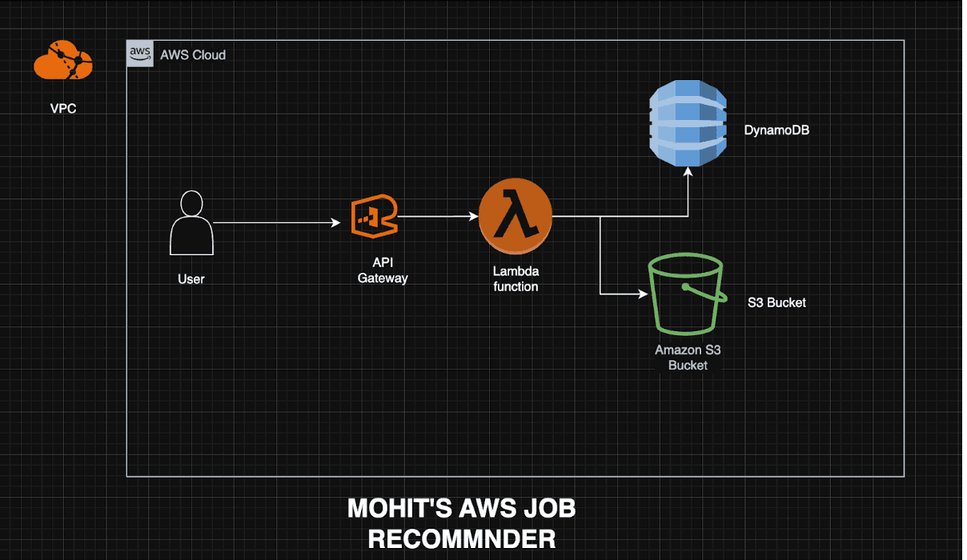Select the "User" label
This screenshot has width=967, height=560.
(x=191, y=279)
